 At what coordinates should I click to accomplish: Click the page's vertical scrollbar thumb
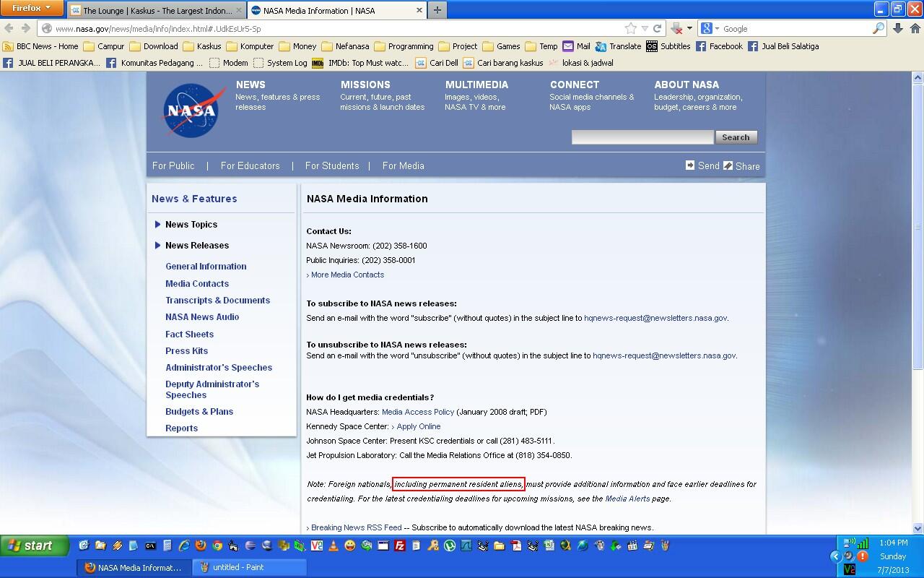click(918, 226)
